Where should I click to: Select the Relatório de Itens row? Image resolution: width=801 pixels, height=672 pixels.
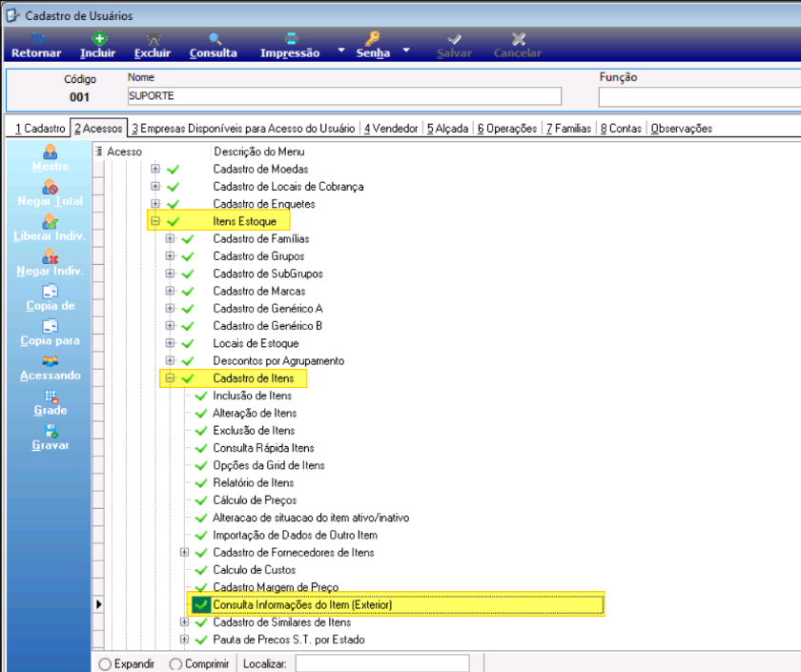[x=254, y=482]
